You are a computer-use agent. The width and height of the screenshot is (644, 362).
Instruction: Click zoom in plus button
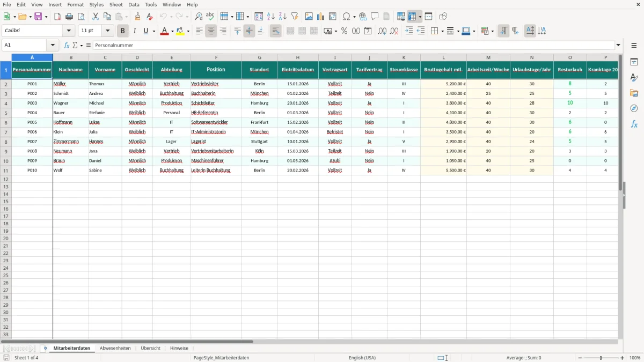pyautogui.click(x=623, y=358)
